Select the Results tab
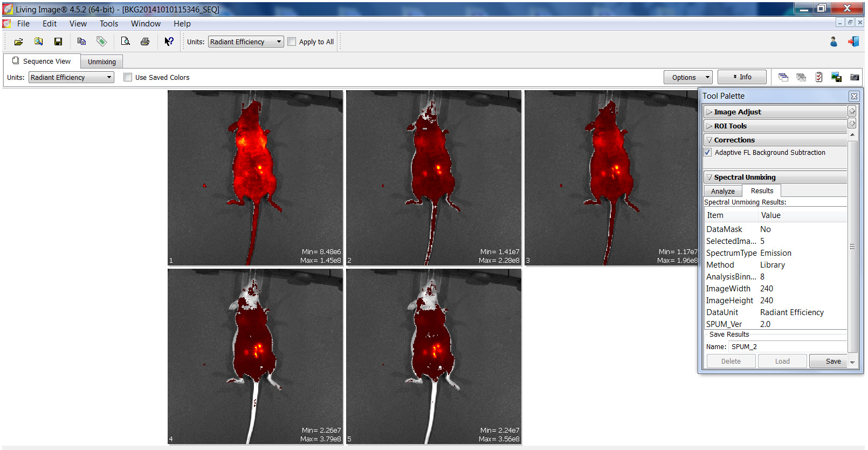Image resolution: width=868 pixels, height=450 pixels. (x=762, y=190)
